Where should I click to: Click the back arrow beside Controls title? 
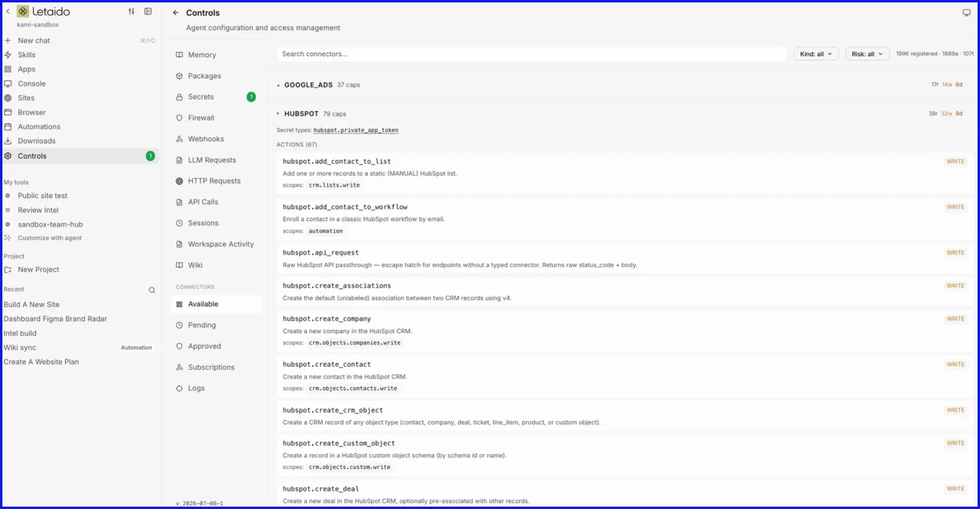pyautogui.click(x=176, y=13)
